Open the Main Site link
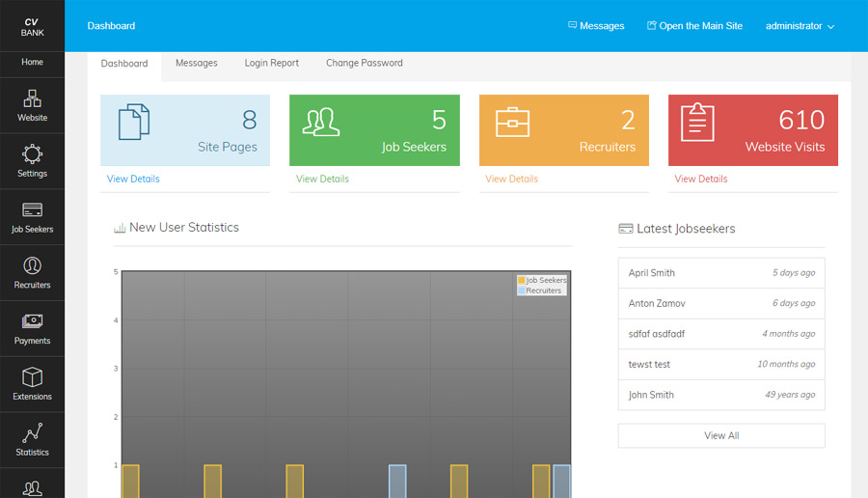 [694, 26]
